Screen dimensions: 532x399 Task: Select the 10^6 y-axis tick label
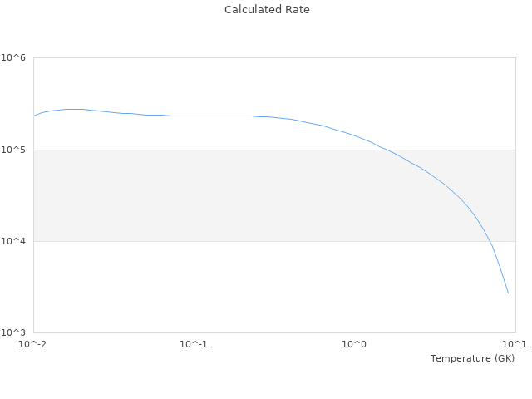(x=14, y=58)
